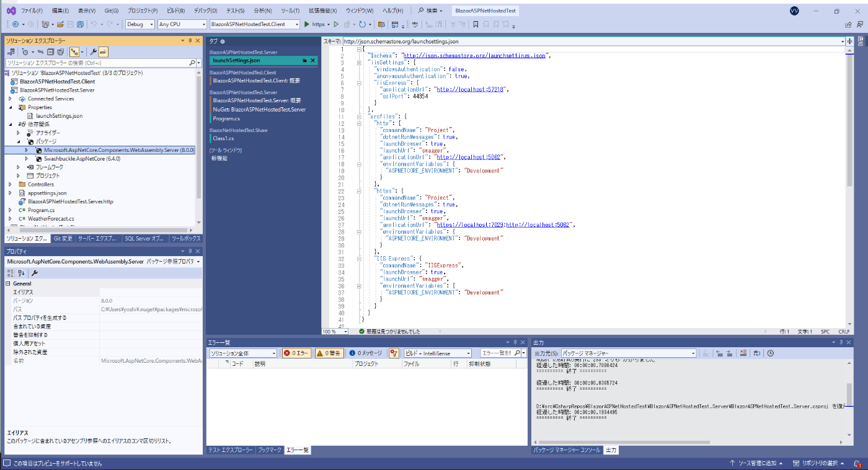Toggle the 0 警告 warnings filter button
The width and height of the screenshot is (868, 470).
click(329, 353)
